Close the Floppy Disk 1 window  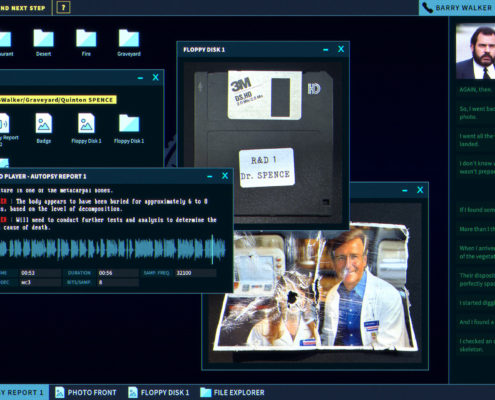341,49
